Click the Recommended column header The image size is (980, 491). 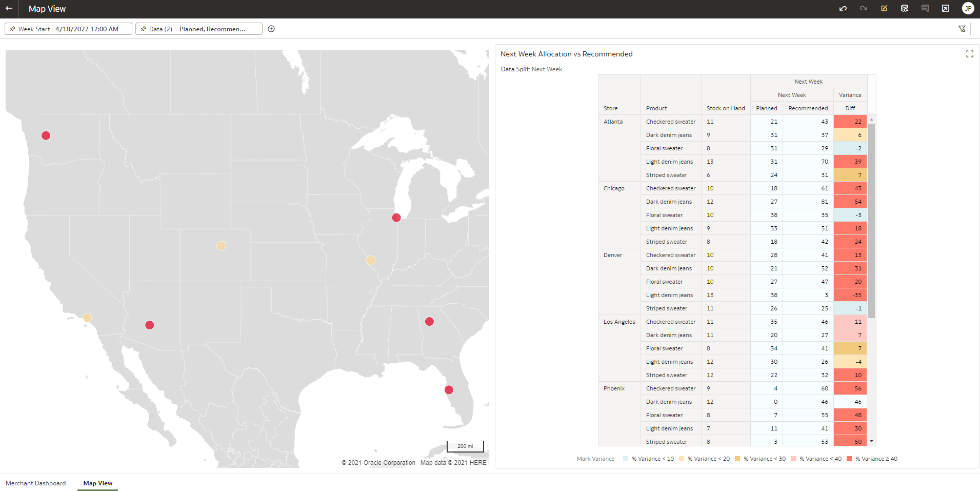(x=808, y=108)
